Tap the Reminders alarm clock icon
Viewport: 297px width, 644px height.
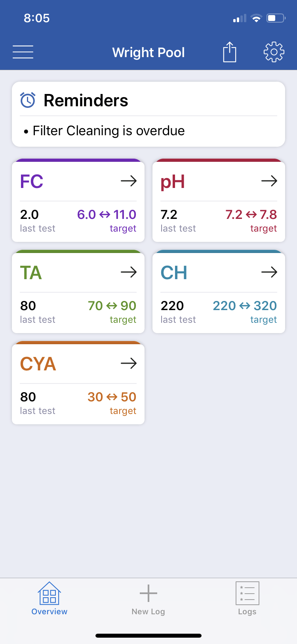coord(28,100)
